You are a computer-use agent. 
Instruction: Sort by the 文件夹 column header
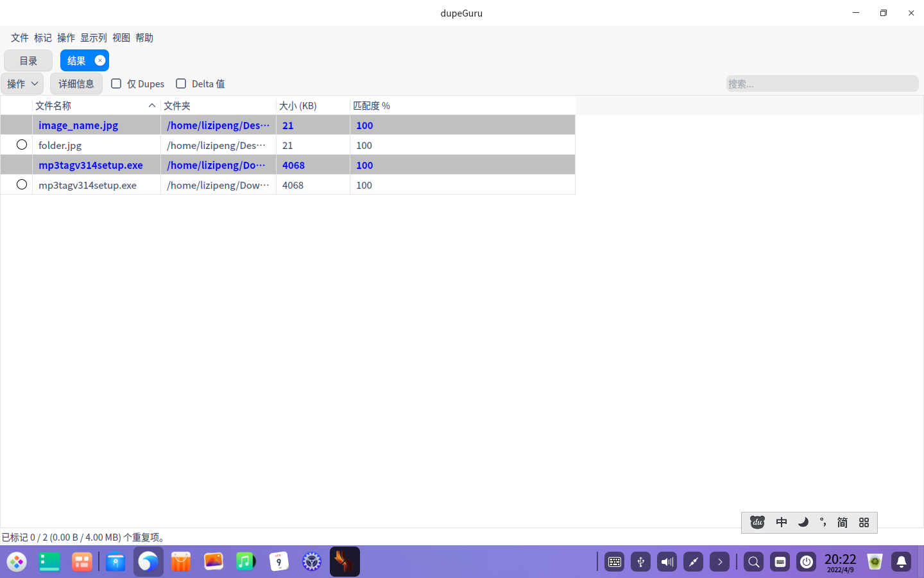pyautogui.click(x=218, y=105)
